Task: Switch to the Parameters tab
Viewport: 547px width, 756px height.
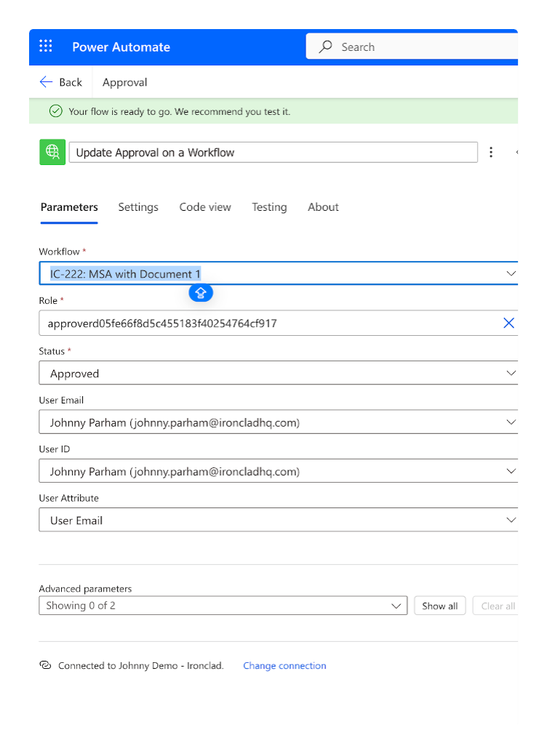Action: pyautogui.click(x=69, y=207)
